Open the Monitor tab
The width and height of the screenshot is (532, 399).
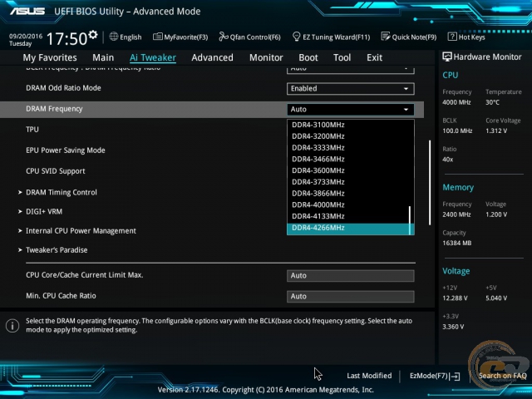(x=266, y=57)
